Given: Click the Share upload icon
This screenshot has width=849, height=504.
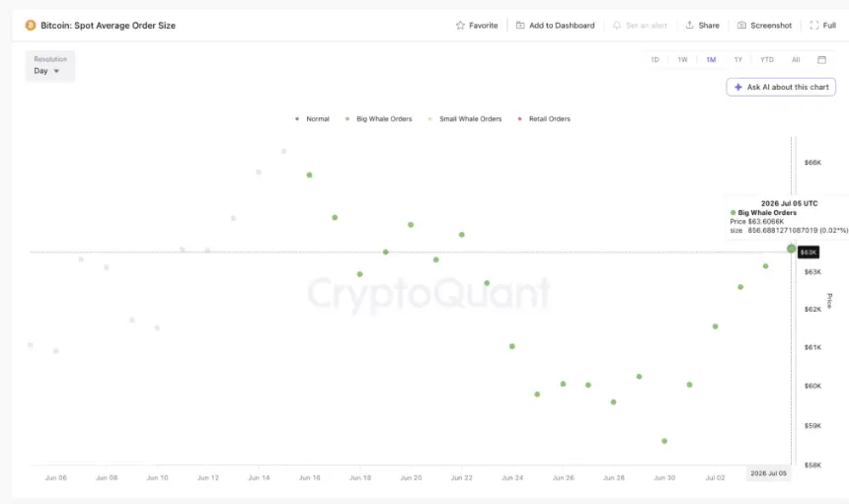Looking at the screenshot, I should tap(689, 26).
